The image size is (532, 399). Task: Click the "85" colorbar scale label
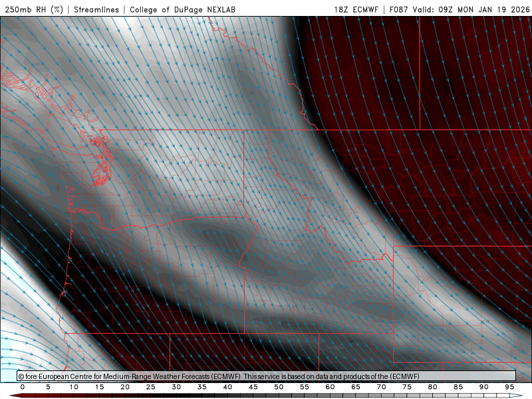click(458, 387)
